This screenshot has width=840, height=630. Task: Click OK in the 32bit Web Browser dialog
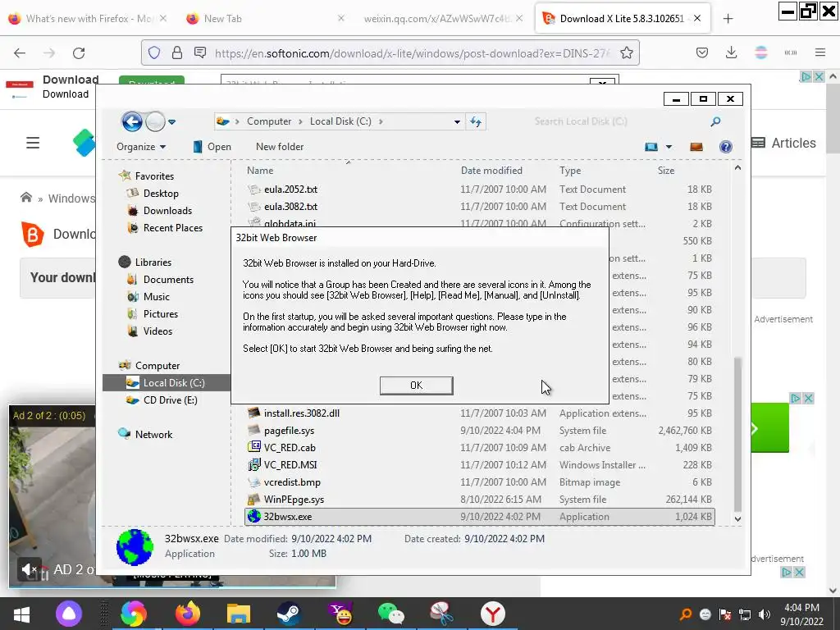(416, 386)
